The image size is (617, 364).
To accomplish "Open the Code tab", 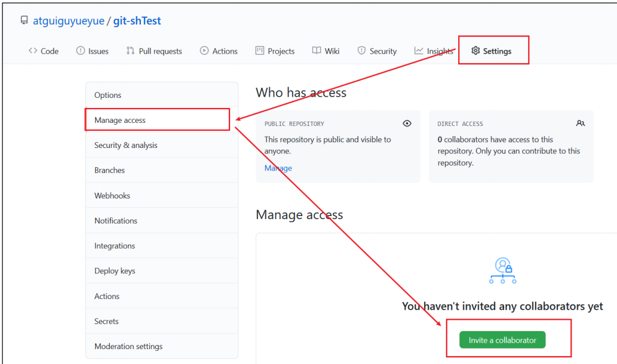I will 43,51.
